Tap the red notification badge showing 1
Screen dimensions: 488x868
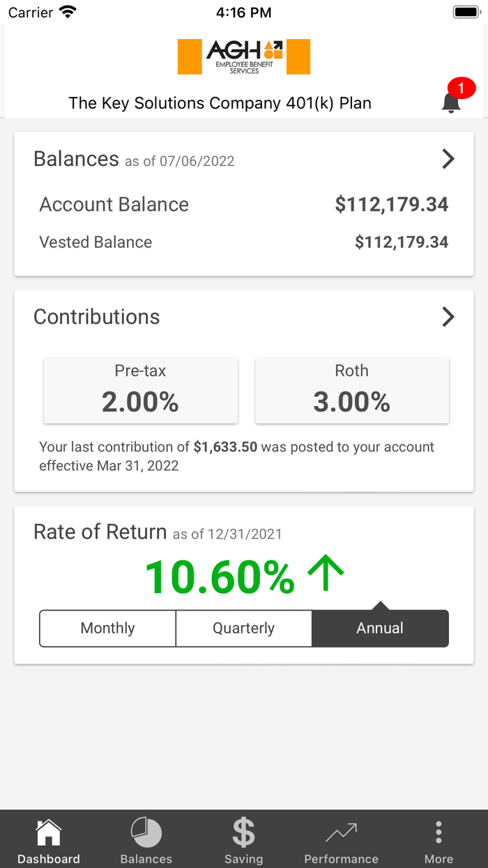(x=461, y=88)
